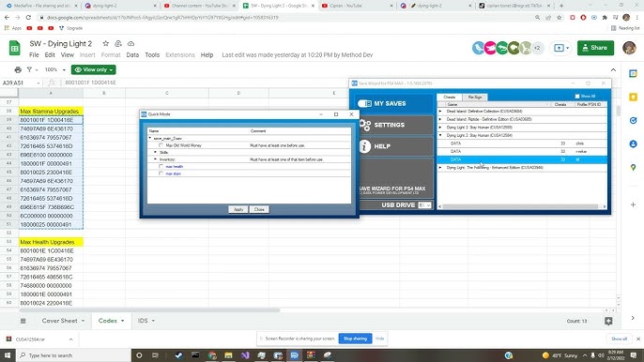The image size is (644, 362).
Task: Reload the page in Chrome
Action: point(28,18)
